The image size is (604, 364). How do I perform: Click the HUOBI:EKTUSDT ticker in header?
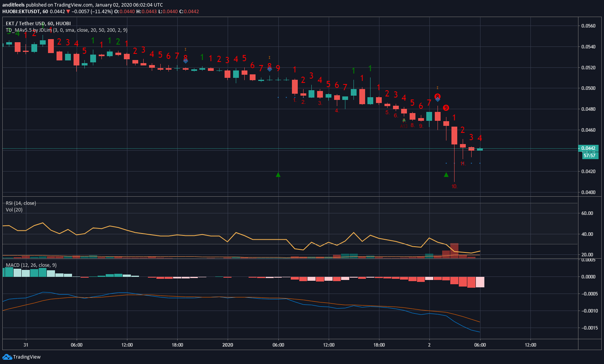(21, 12)
